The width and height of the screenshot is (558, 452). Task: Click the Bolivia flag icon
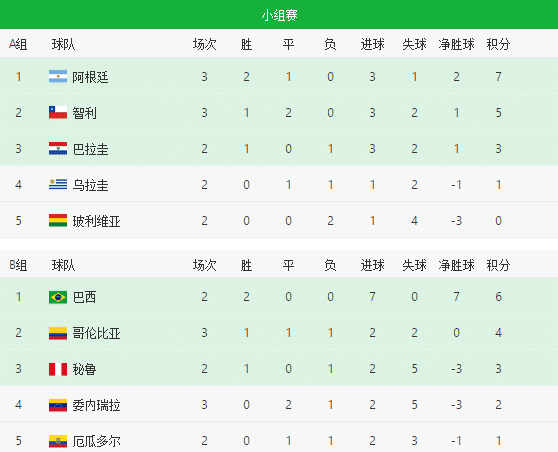(58, 220)
